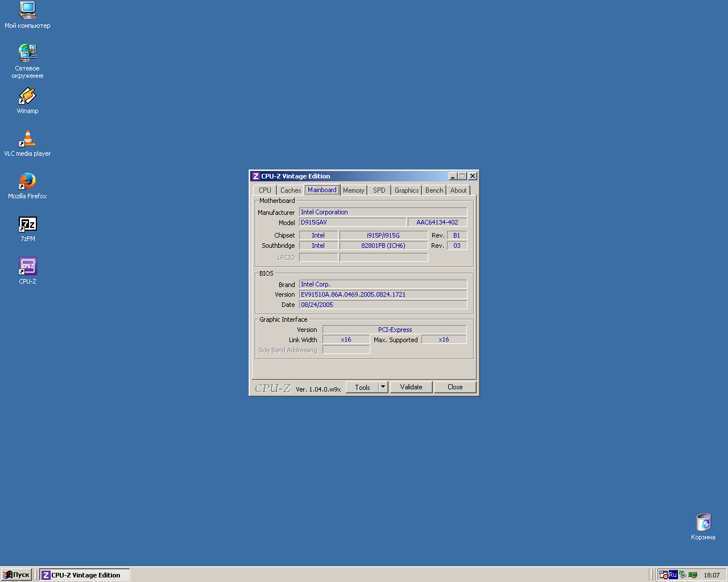
Task: Click the Close button at bottom
Action: coord(455,387)
